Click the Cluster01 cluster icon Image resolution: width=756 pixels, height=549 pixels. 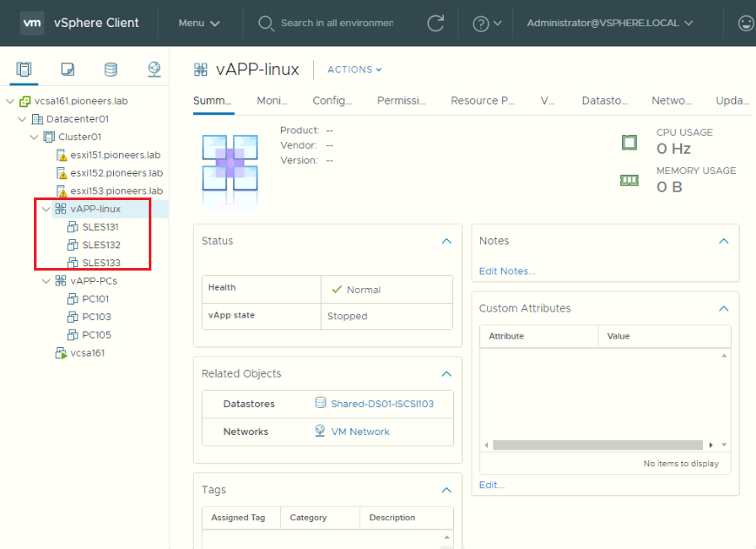(50, 137)
